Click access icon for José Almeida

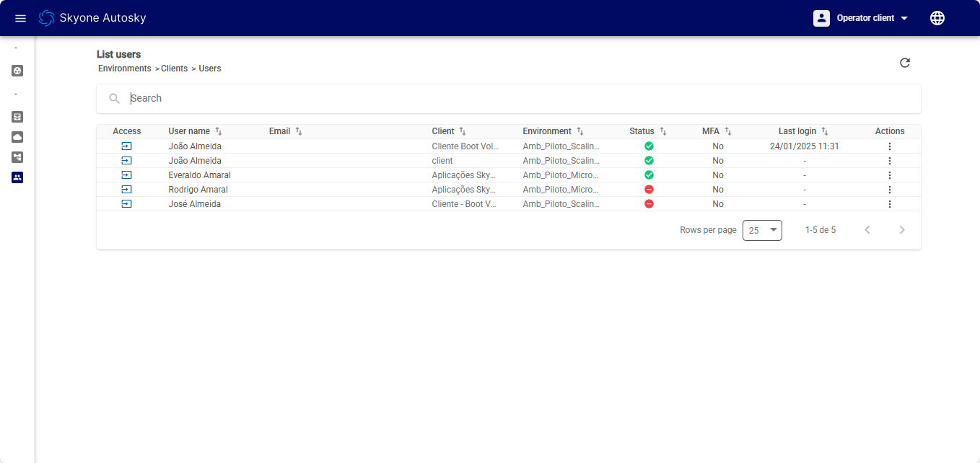coord(126,204)
